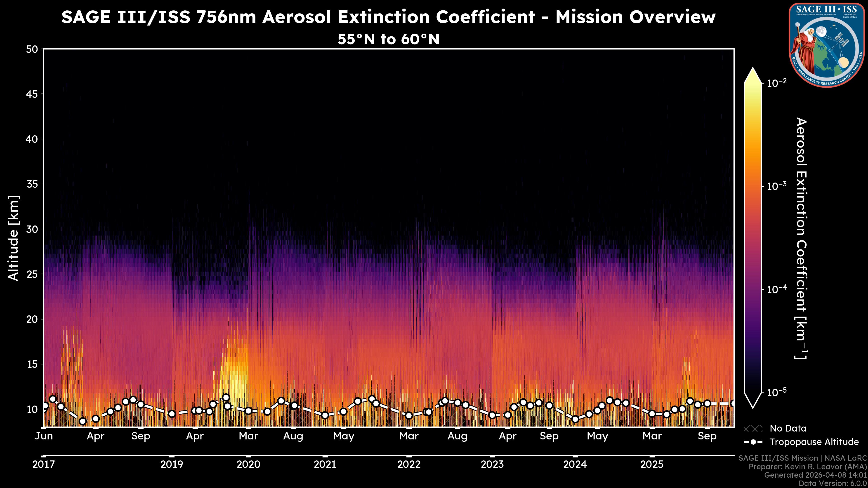Viewport: 868px width, 488px height.
Task: Click the Data Version 6.0.0 footer text
Action: 833,483
